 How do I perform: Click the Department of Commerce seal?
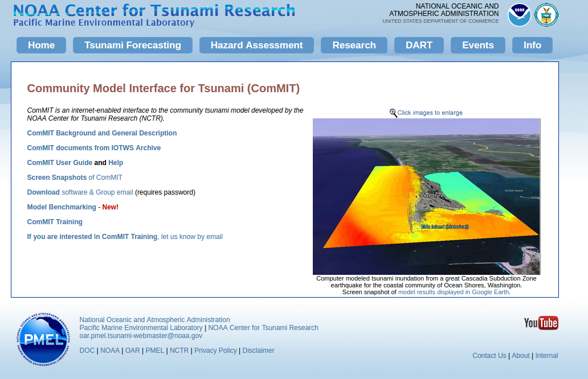click(x=546, y=15)
